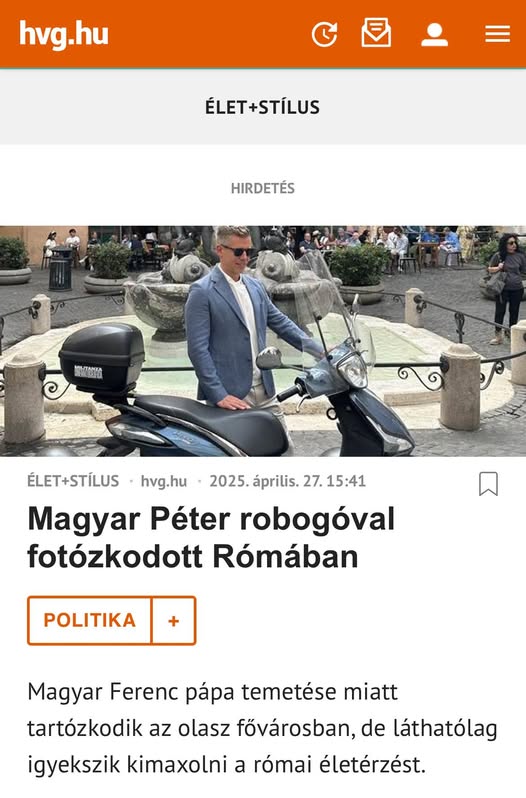The height and width of the screenshot is (798, 526).
Task: Click the article date 2025. április 27. 15:41
Action: [x=287, y=481]
